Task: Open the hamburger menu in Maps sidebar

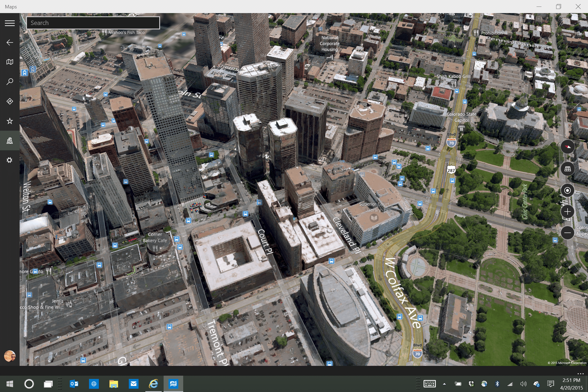Action: pyautogui.click(x=10, y=23)
